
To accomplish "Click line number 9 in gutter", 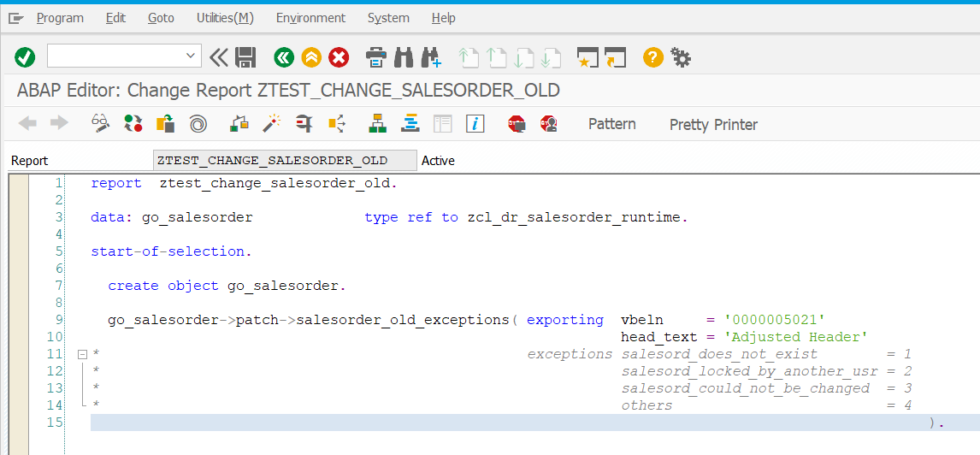I will pos(59,320).
